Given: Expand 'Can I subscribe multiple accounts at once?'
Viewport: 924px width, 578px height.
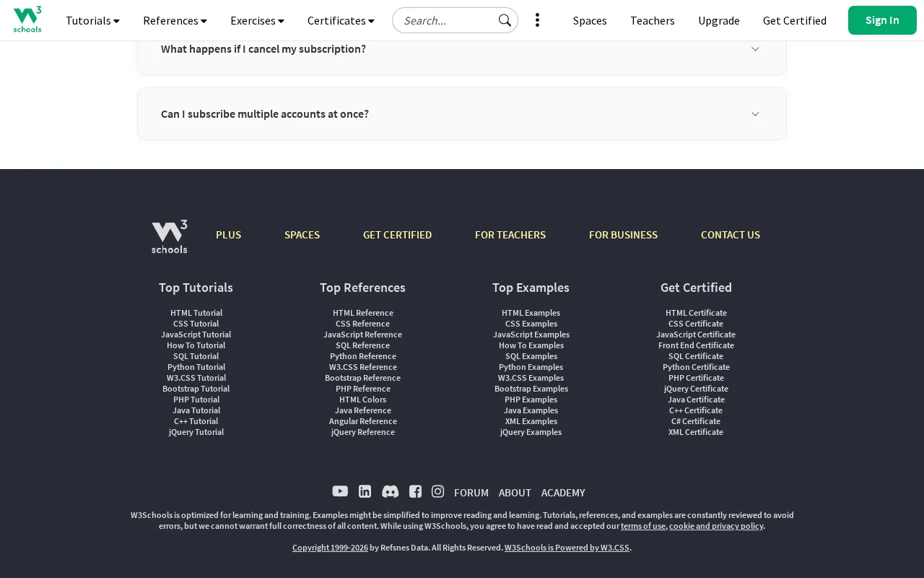Looking at the screenshot, I should (462, 113).
